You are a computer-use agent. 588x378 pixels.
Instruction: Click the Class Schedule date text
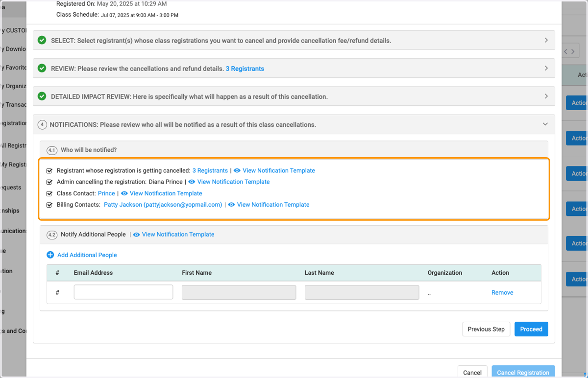click(x=140, y=15)
